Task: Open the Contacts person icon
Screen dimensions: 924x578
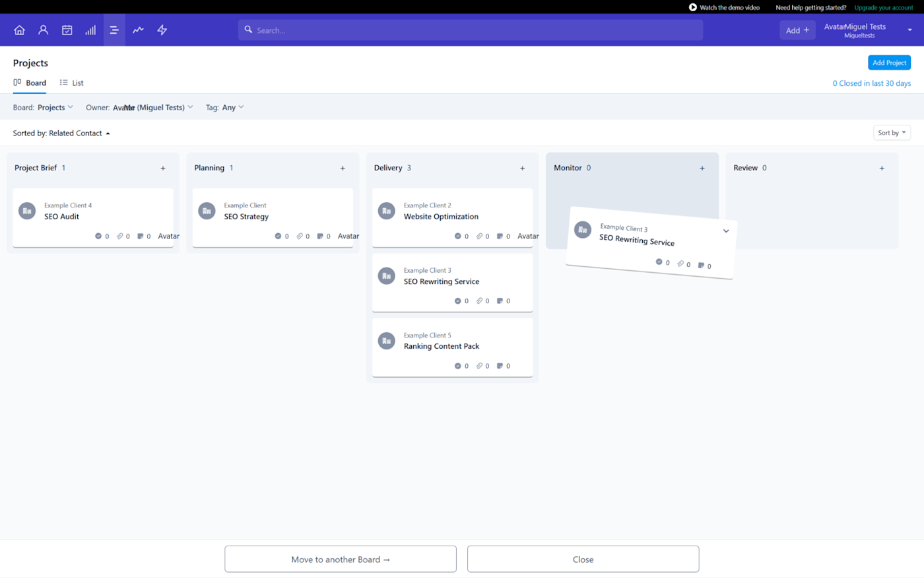Action: click(44, 30)
